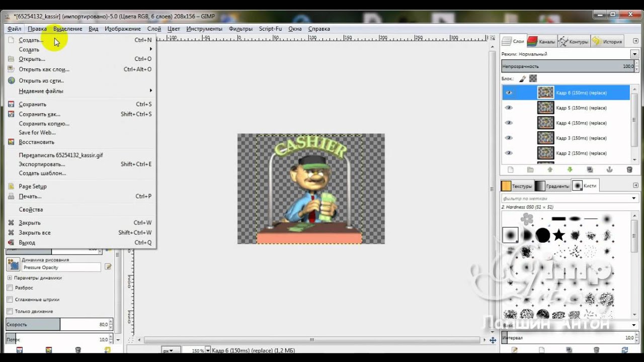Screen dimensions: 644x362
Task: Click the Save icon in File menu
Action: (11, 104)
